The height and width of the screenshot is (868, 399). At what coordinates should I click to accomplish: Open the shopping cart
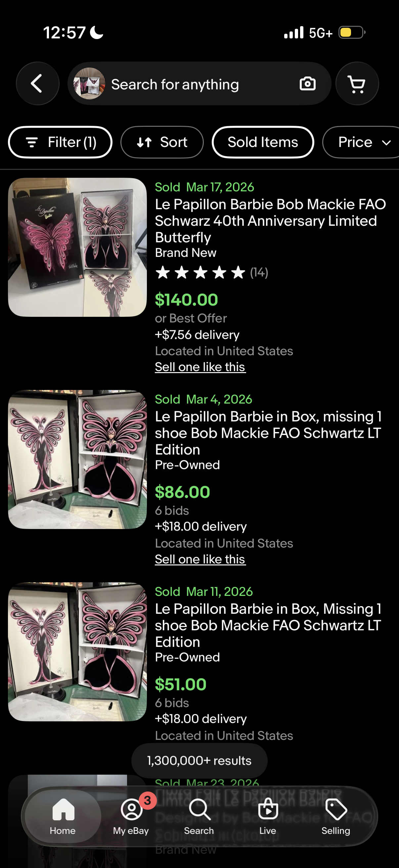coord(357,83)
